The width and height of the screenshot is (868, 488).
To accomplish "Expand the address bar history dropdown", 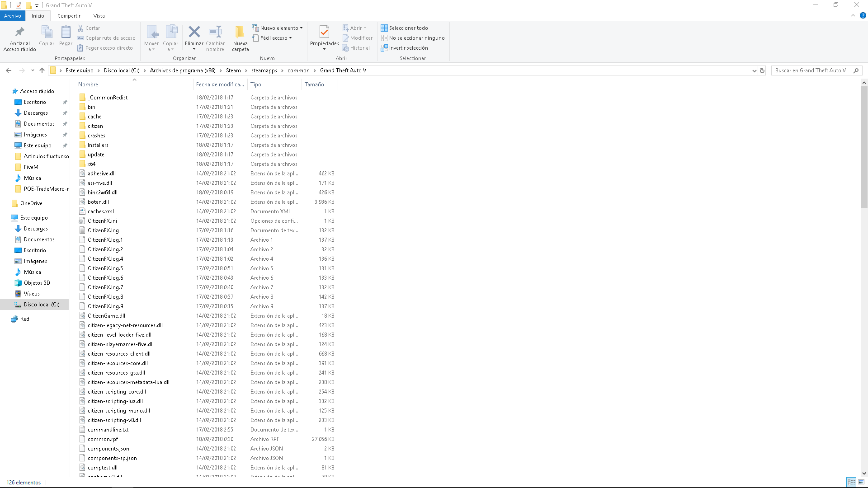I will coord(754,70).
